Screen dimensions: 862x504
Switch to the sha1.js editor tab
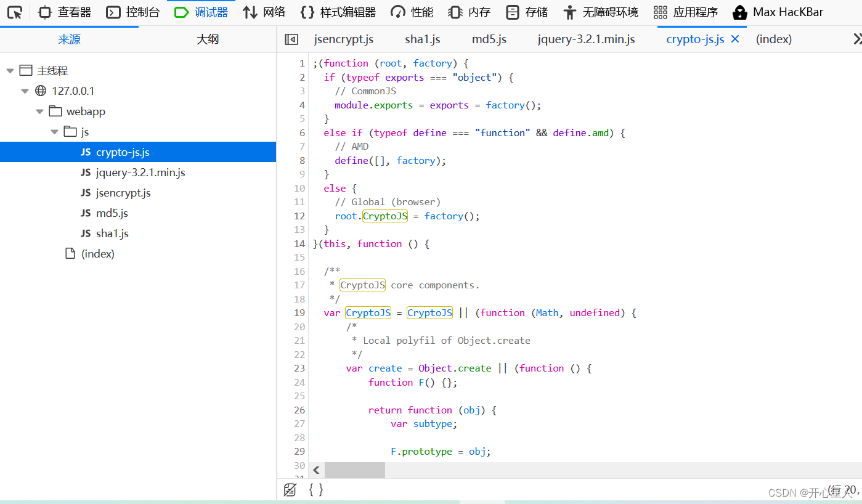click(423, 39)
